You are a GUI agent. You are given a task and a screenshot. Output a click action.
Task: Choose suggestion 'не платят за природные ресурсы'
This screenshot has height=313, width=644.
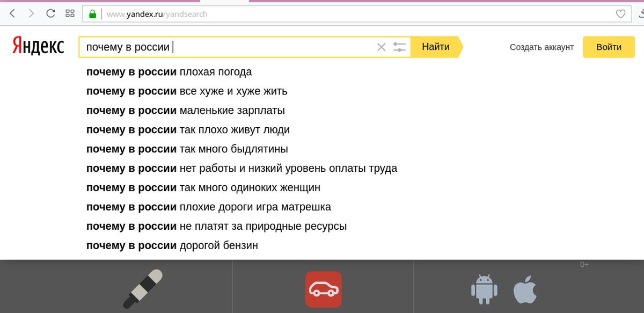pos(217,227)
